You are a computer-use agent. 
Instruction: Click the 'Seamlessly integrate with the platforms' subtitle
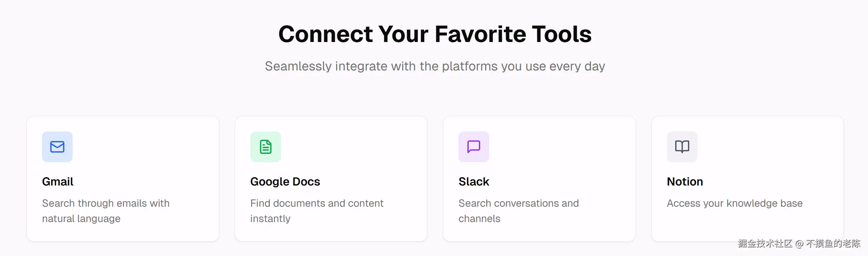(x=434, y=66)
